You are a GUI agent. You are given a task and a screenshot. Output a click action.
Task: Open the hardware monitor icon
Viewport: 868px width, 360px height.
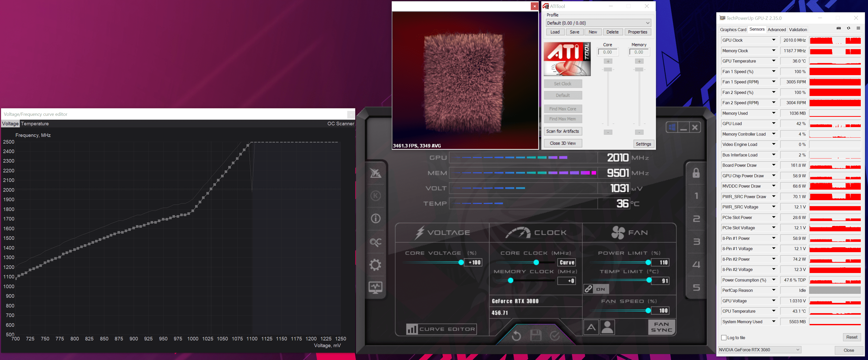point(375,287)
